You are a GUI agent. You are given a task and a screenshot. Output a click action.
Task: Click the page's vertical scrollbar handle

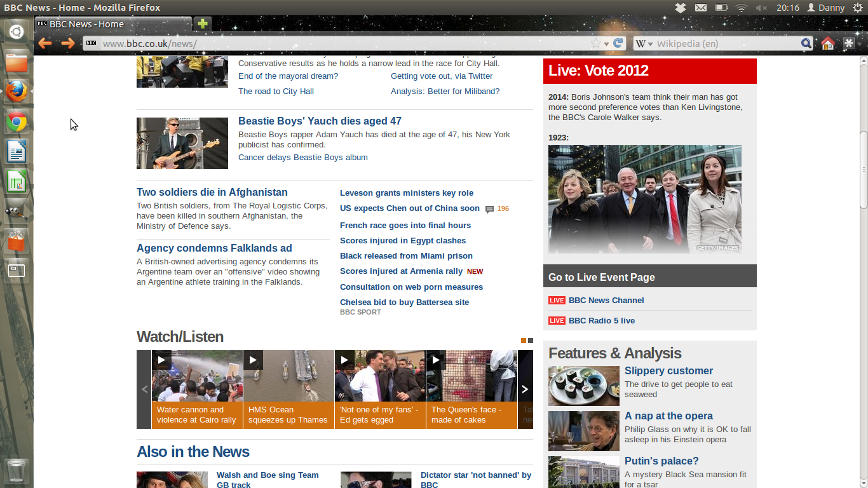point(864,170)
